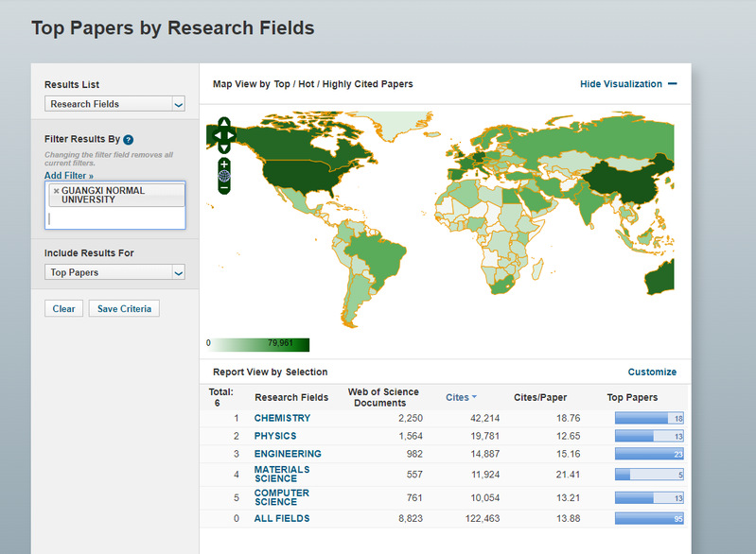The height and width of the screenshot is (554, 756).
Task: Pan the map left with arrow
Action: click(x=217, y=136)
